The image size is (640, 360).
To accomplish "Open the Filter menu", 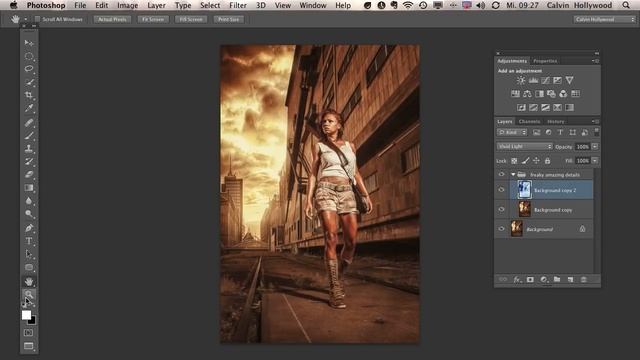I will pyautogui.click(x=238, y=5).
